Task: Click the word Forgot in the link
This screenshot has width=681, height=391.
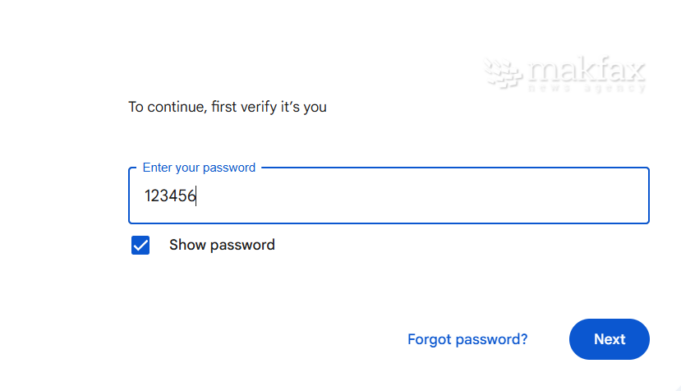Action: tap(429, 339)
